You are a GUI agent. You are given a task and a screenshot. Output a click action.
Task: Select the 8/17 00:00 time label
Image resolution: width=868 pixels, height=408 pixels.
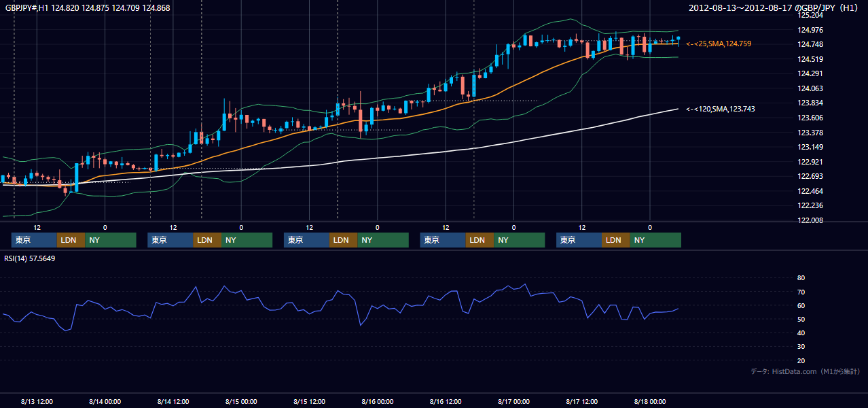(513, 401)
